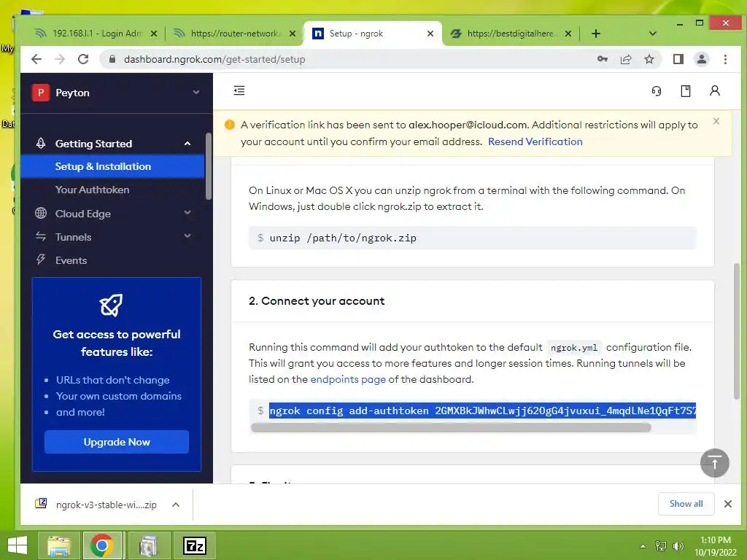
Task: Click the ngrok config add-authtoken command
Action: pyautogui.click(x=482, y=411)
